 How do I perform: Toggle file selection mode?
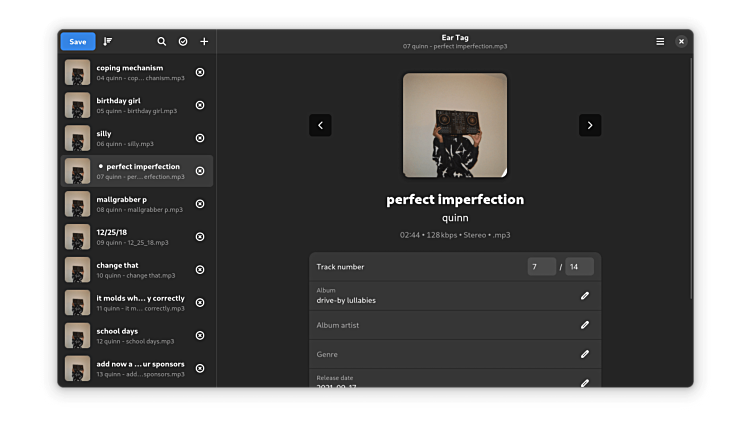click(x=183, y=41)
